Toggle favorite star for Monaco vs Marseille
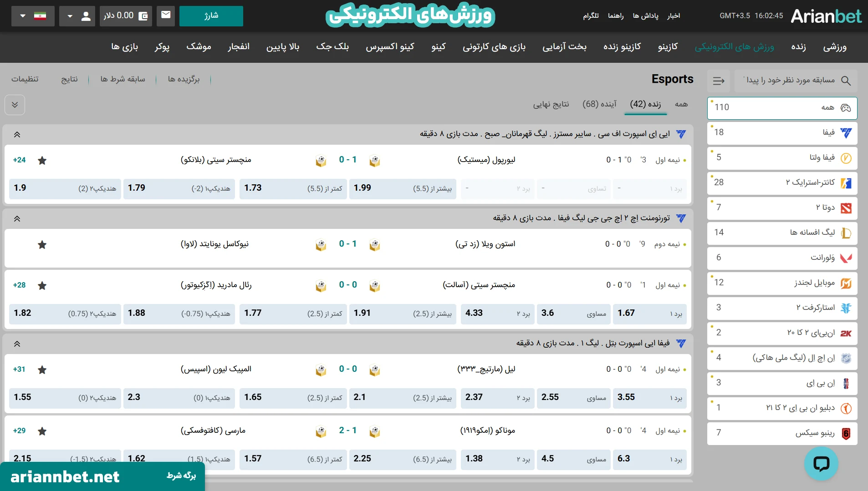 tap(42, 431)
